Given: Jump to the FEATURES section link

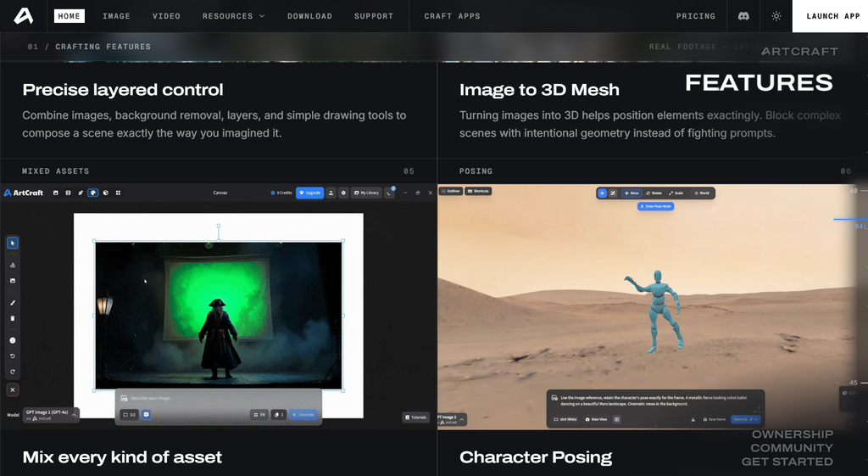Looking at the screenshot, I should (x=759, y=83).
